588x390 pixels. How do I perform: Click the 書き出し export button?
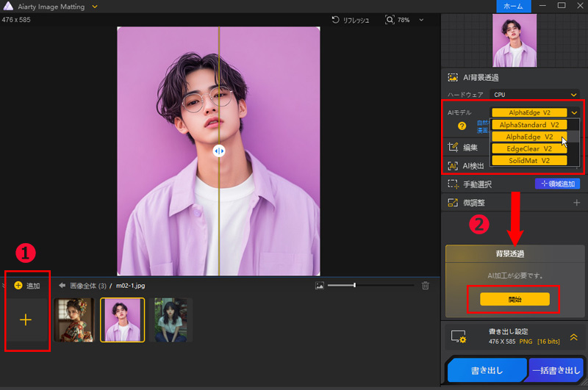487,370
